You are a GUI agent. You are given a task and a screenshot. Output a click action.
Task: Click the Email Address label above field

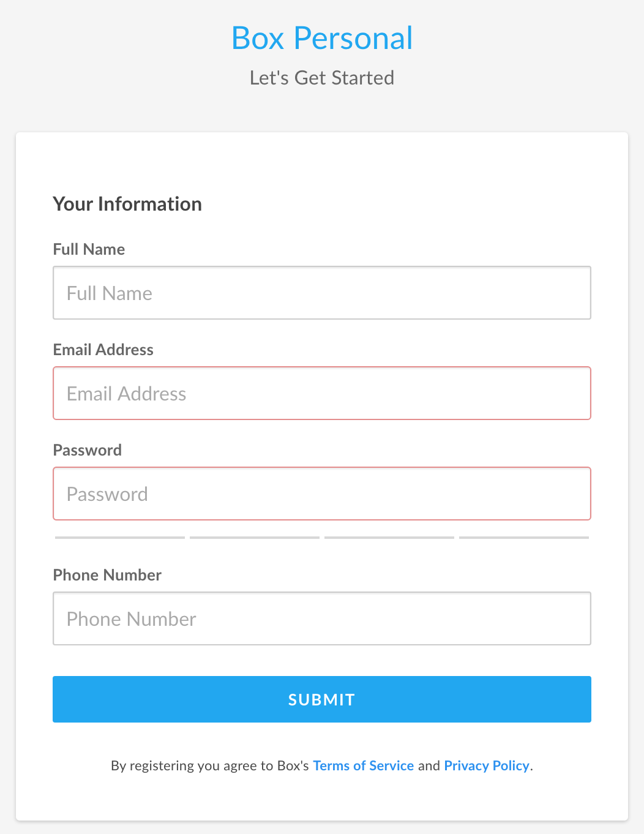point(103,350)
